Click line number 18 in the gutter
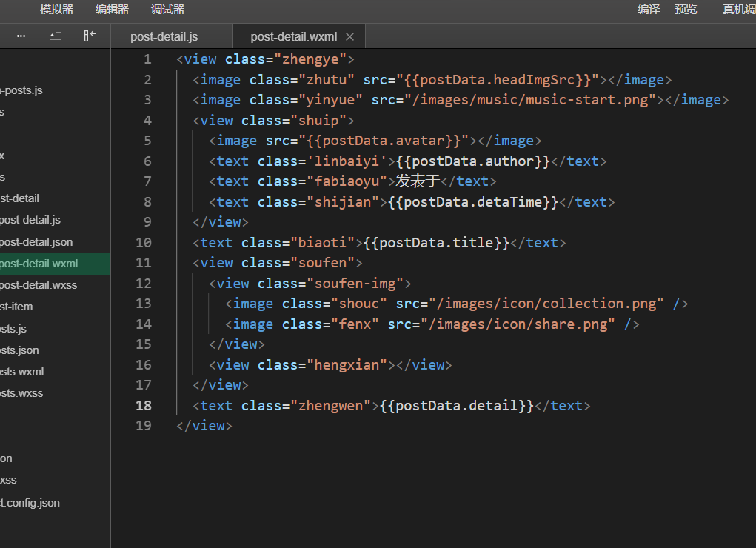This screenshot has height=548, width=756. [144, 405]
